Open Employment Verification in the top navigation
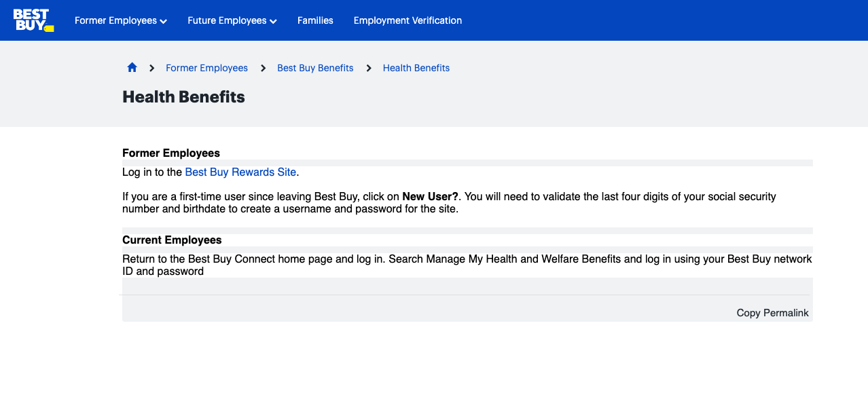 click(x=408, y=20)
